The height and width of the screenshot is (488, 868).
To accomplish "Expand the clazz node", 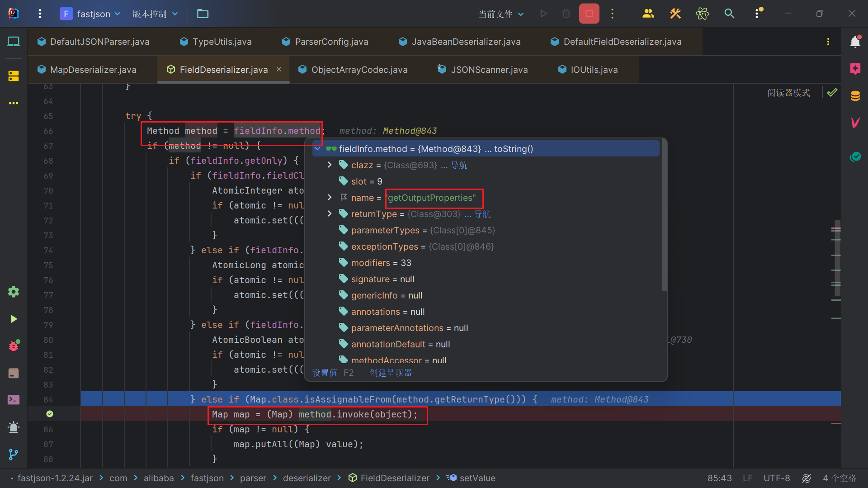I will pyautogui.click(x=330, y=165).
